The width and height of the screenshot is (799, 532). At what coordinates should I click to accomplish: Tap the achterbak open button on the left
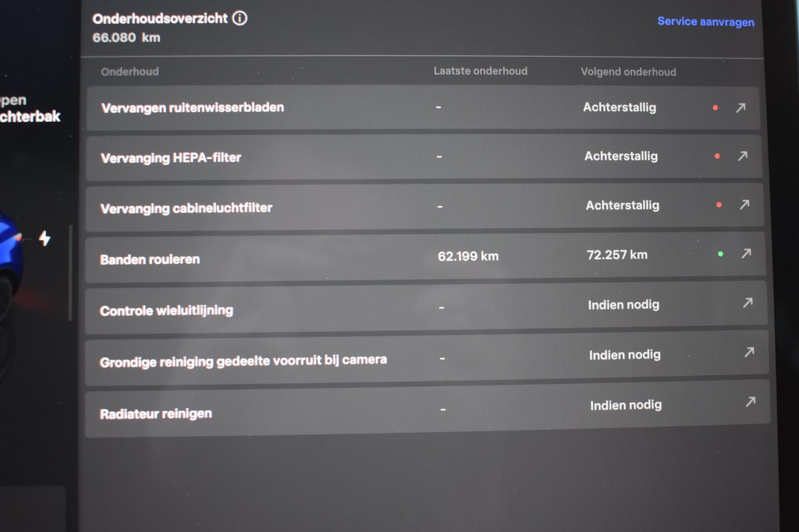tap(28, 109)
